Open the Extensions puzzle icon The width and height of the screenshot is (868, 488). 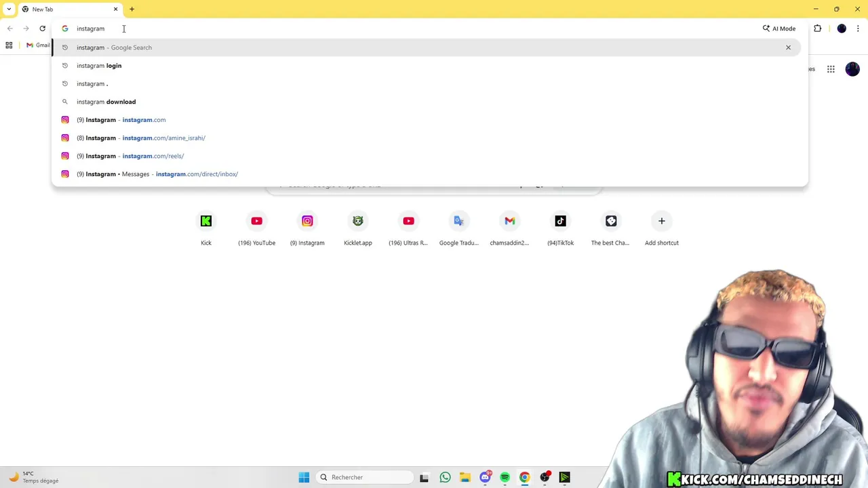click(817, 28)
